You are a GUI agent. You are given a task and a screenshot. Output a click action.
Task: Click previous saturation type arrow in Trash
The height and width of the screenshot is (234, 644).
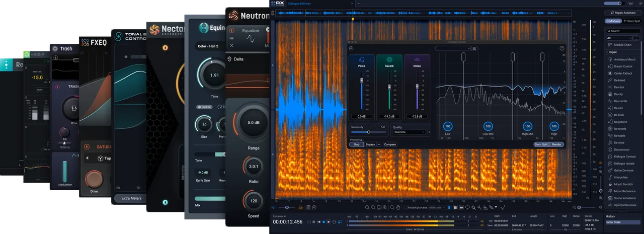click(x=87, y=158)
